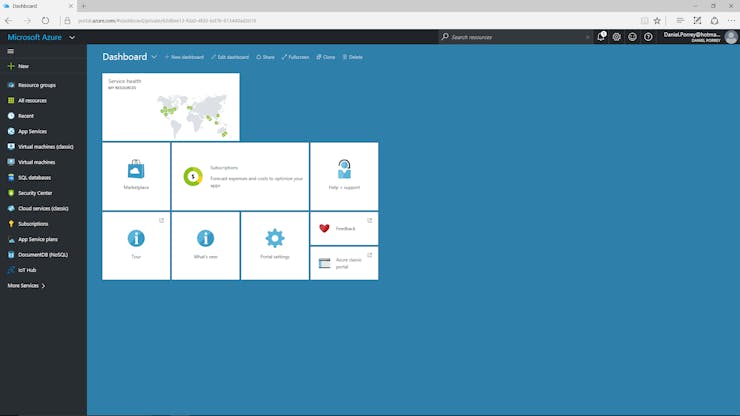Open the Azure classic portal tile
Image resolution: width=740 pixels, height=416 pixels.
click(x=344, y=263)
